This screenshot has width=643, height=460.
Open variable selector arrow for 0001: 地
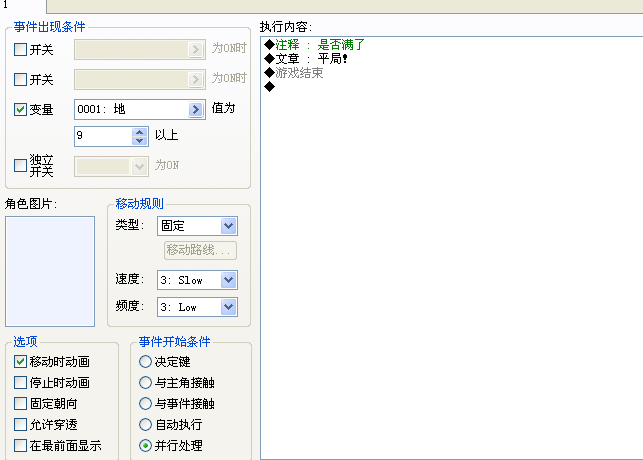click(x=196, y=109)
